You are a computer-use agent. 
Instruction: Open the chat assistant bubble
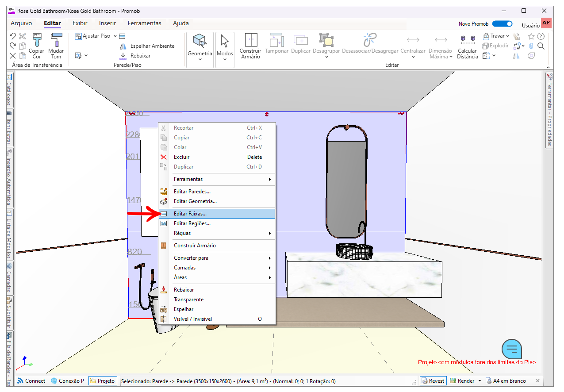pos(512,349)
